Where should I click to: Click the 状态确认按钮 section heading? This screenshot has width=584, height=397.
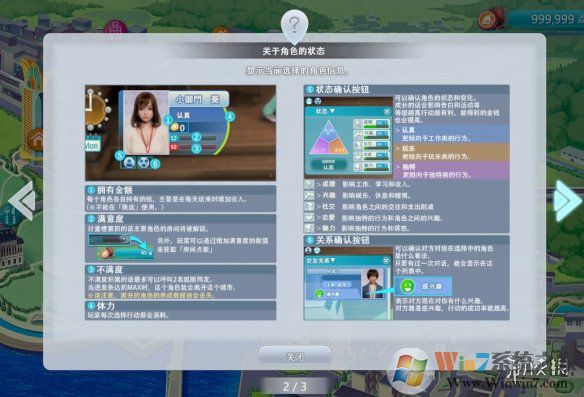[342, 89]
